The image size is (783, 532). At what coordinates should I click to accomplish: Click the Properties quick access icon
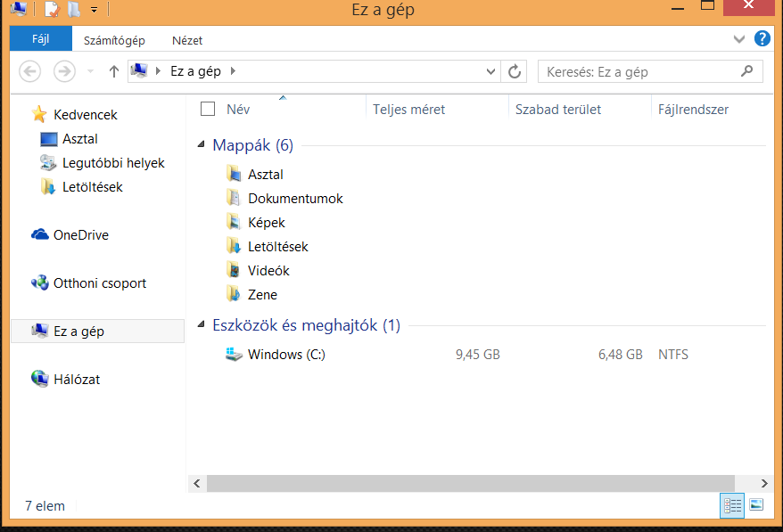[52, 9]
